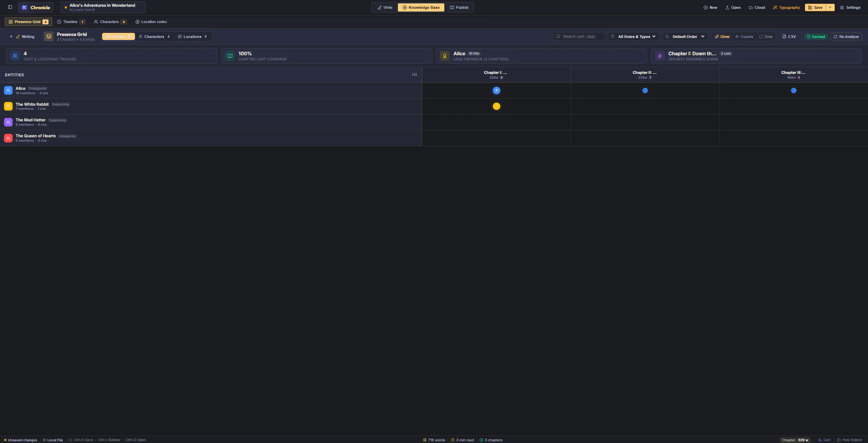Screen dimensions: 868x443
Task: Click the Search cast / alias field
Action: pyautogui.click(x=579, y=37)
